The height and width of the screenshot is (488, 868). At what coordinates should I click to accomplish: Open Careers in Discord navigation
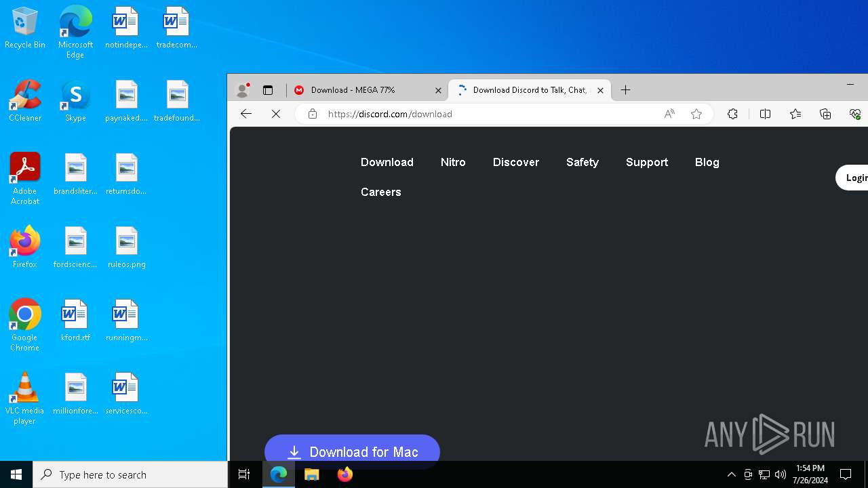(381, 192)
